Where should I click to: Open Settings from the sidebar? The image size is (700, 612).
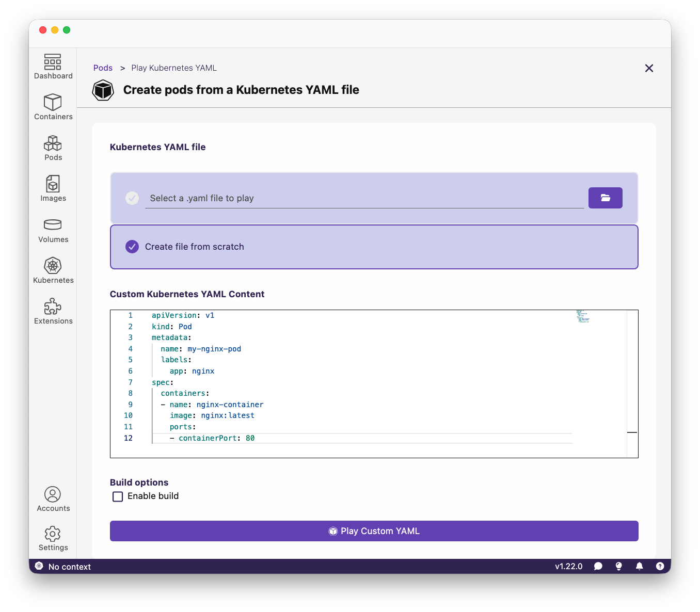(x=53, y=539)
